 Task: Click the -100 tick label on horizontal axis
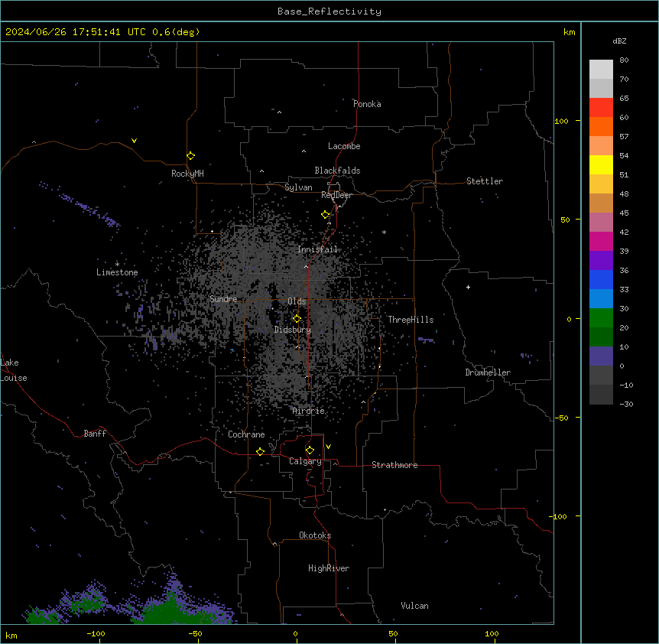tap(96, 633)
